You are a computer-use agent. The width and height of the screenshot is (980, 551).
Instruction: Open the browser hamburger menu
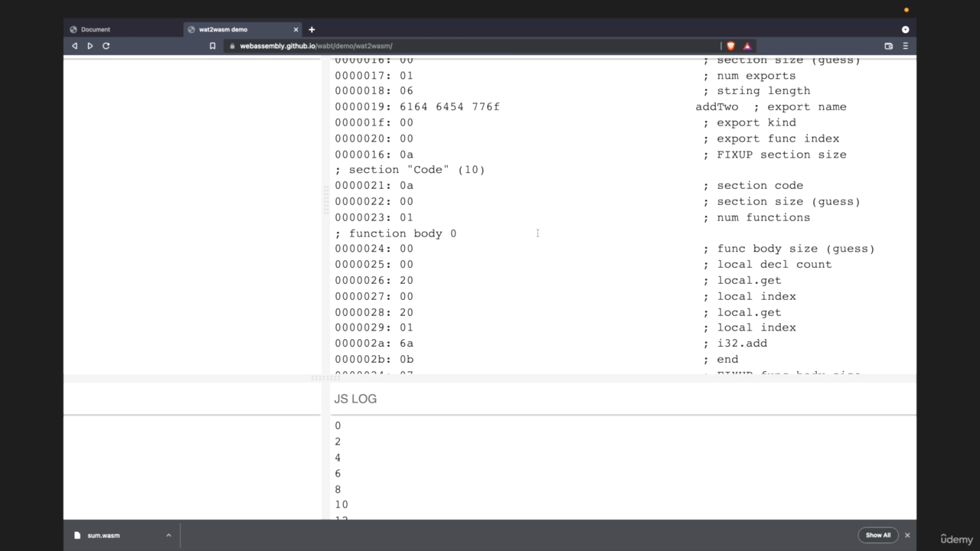905,46
